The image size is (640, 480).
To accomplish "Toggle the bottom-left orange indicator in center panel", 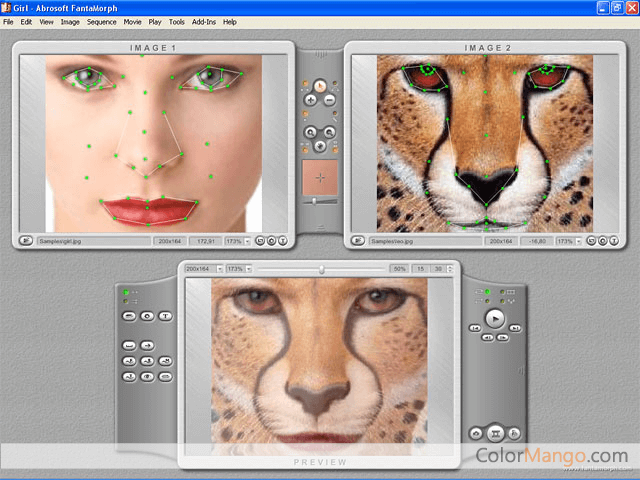I will click(x=305, y=150).
